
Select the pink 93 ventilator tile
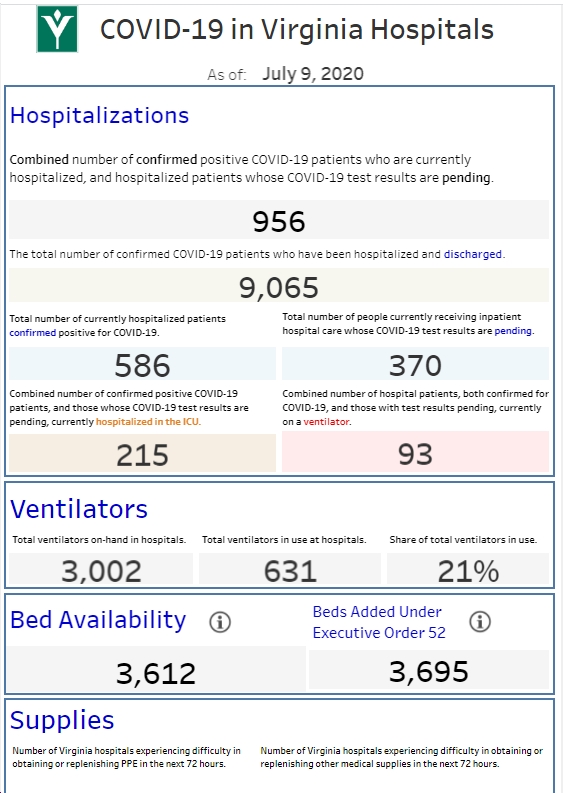(415, 453)
